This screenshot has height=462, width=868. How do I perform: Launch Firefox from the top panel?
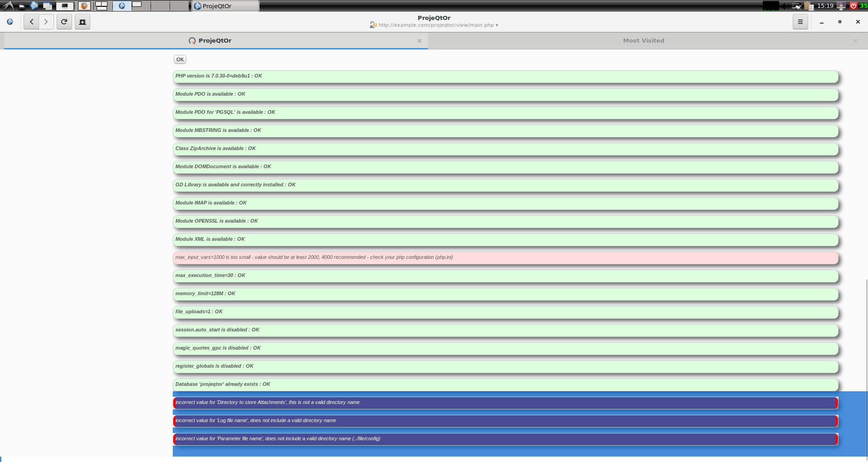pos(84,6)
